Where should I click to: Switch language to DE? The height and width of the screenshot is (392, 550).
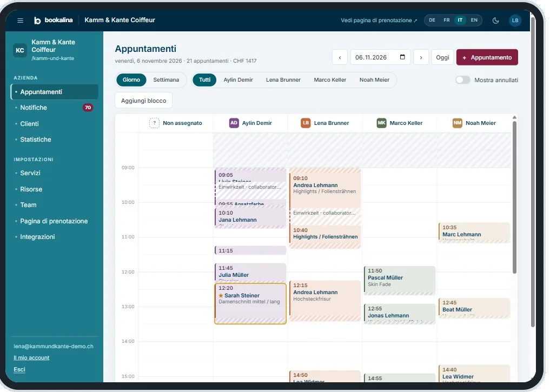click(x=432, y=21)
